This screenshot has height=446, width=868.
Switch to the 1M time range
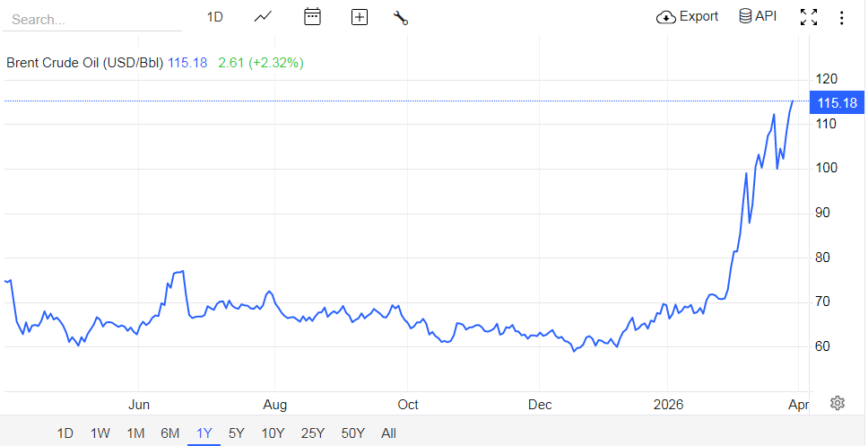pos(135,433)
